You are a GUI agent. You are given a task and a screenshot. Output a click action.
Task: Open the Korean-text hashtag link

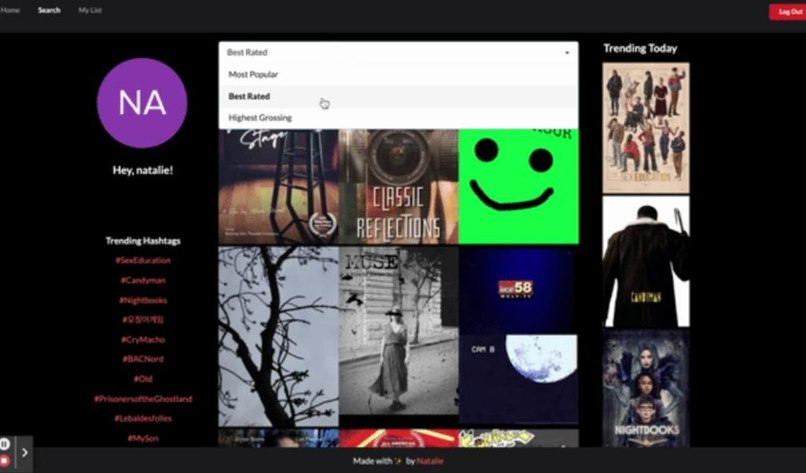[143, 320]
